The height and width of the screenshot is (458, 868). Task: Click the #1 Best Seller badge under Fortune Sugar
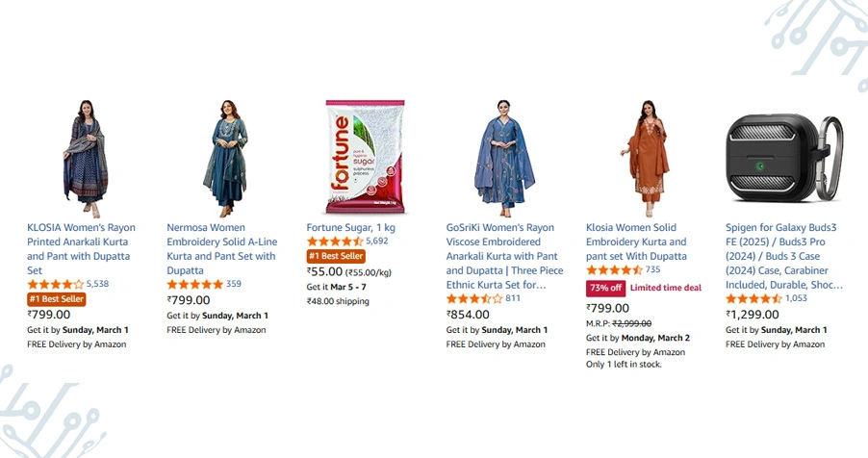pyautogui.click(x=336, y=256)
